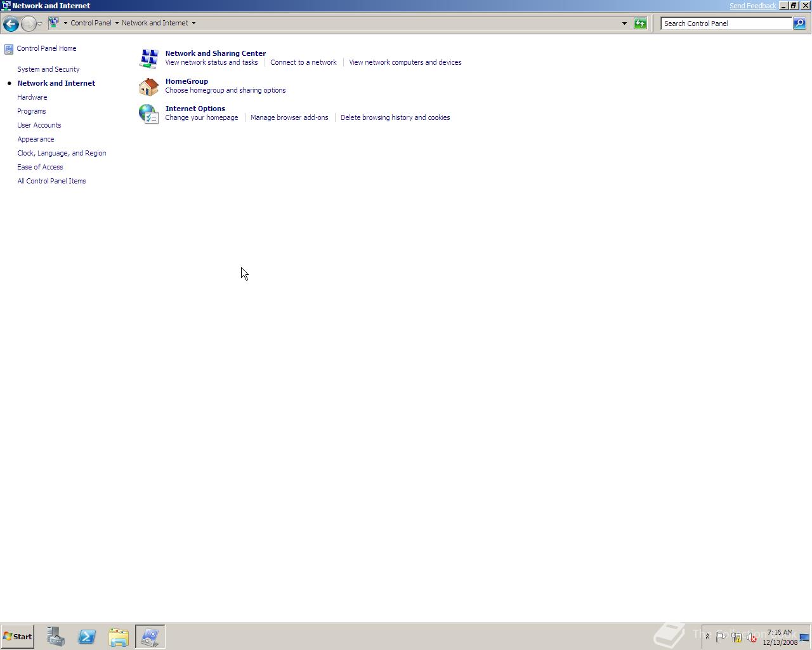
Task: Click the Show desktop tray icon
Action: (804, 637)
